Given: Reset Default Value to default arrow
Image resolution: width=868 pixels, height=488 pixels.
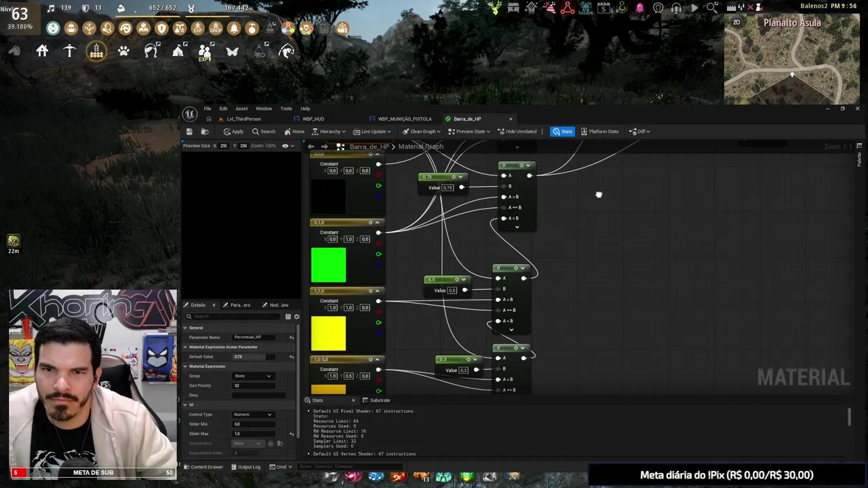Looking at the screenshot, I should pos(292,357).
